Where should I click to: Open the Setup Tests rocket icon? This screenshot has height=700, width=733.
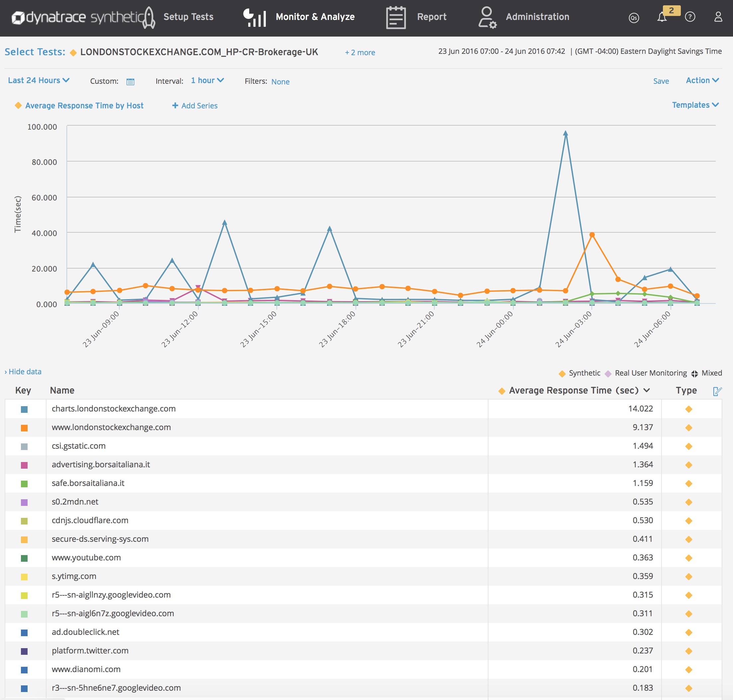pos(149,17)
